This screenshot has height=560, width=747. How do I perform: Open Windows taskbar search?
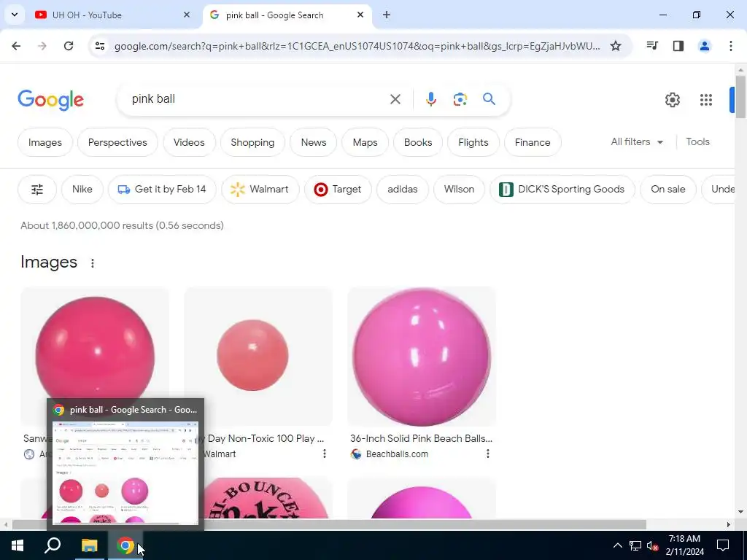click(53, 545)
